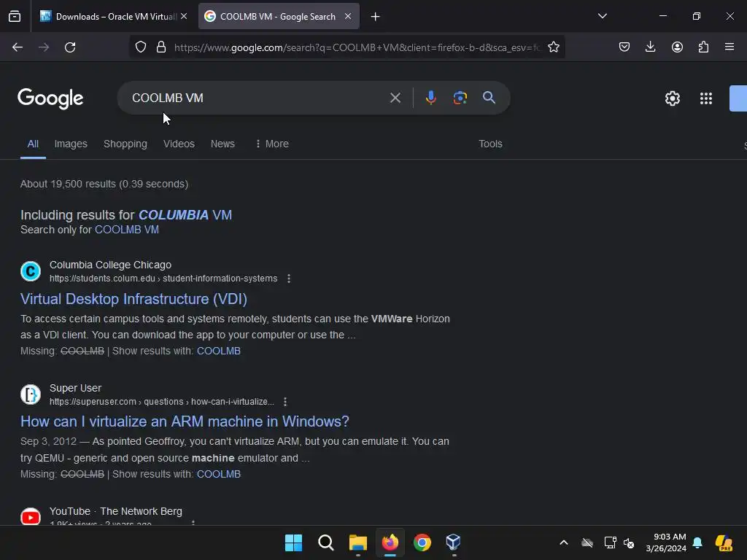This screenshot has width=747, height=560.
Task: Show results with COOLMB under Super User result
Action: 219,474
